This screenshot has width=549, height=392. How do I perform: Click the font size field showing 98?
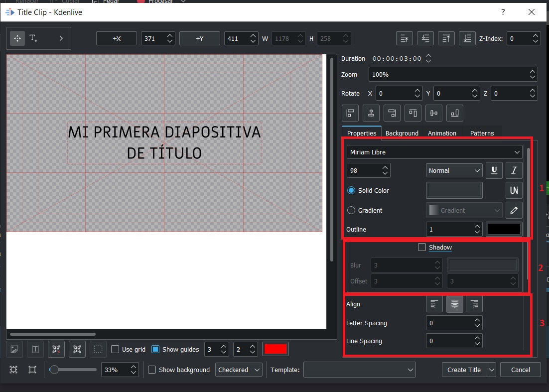pos(368,170)
